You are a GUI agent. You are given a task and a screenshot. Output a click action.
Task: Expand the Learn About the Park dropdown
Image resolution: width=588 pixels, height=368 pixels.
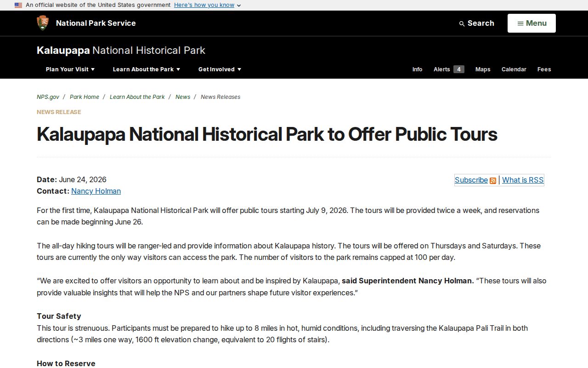point(147,69)
